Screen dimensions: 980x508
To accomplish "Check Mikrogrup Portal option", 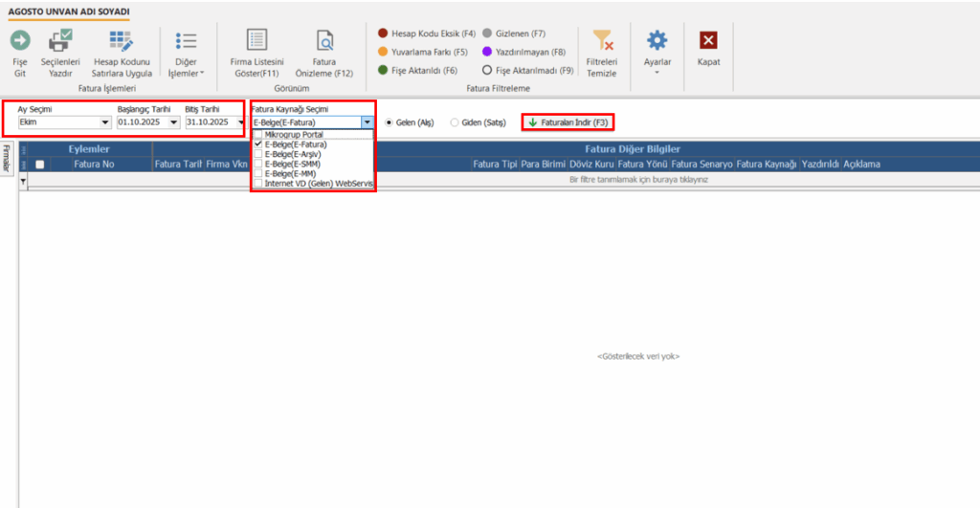I will [258, 134].
